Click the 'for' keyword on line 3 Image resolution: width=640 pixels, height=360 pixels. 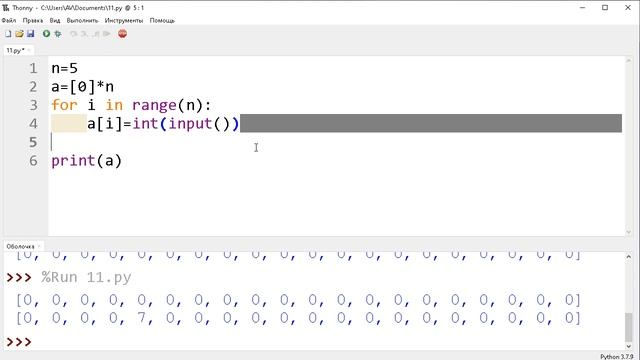[x=64, y=105]
